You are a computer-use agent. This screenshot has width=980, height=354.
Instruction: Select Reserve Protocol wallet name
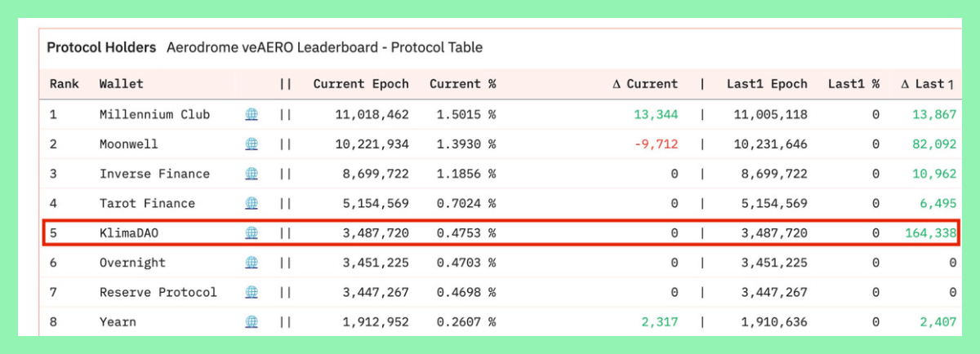click(x=158, y=292)
